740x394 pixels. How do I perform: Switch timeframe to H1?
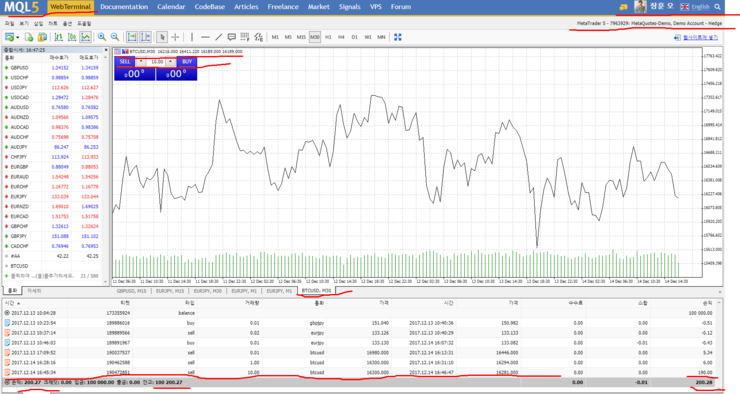click(x=328, y=37)
